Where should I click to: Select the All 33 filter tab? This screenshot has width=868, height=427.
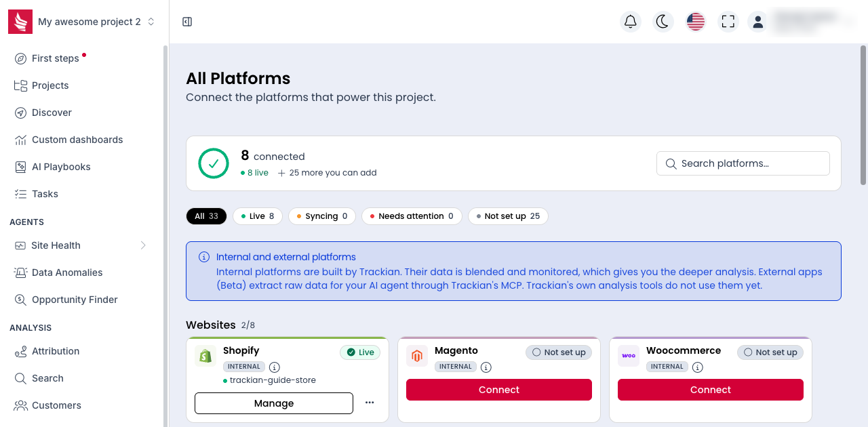(x=206, y=216)
